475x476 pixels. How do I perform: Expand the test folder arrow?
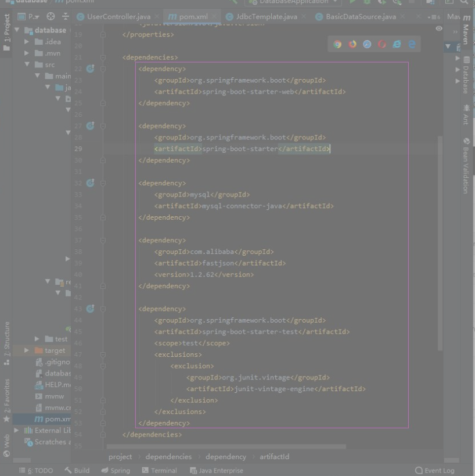point(37,339)
